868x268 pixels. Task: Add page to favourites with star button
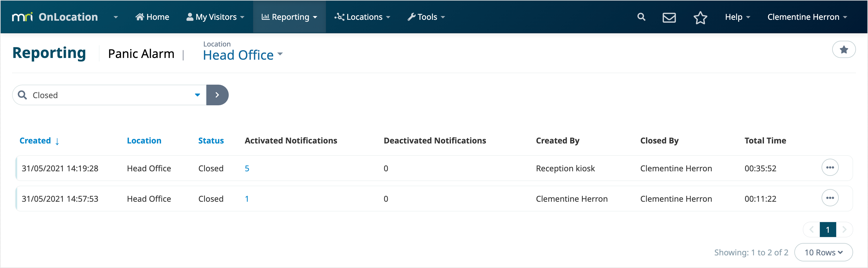pyautogui.click(x=843, y=50)
